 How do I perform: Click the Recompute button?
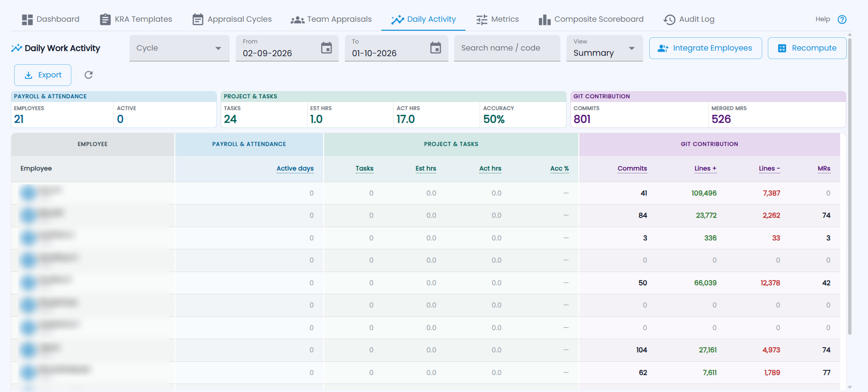pos(807,48)
